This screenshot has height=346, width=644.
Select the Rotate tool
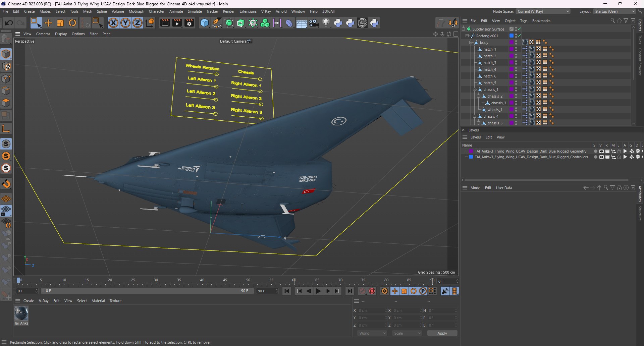pyautogui.click(x=72, y=23)
